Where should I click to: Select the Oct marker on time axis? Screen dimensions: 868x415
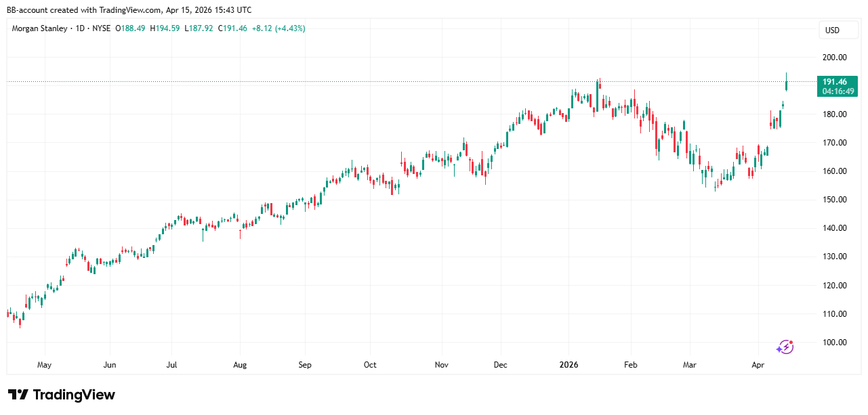(x=369, y=365)
